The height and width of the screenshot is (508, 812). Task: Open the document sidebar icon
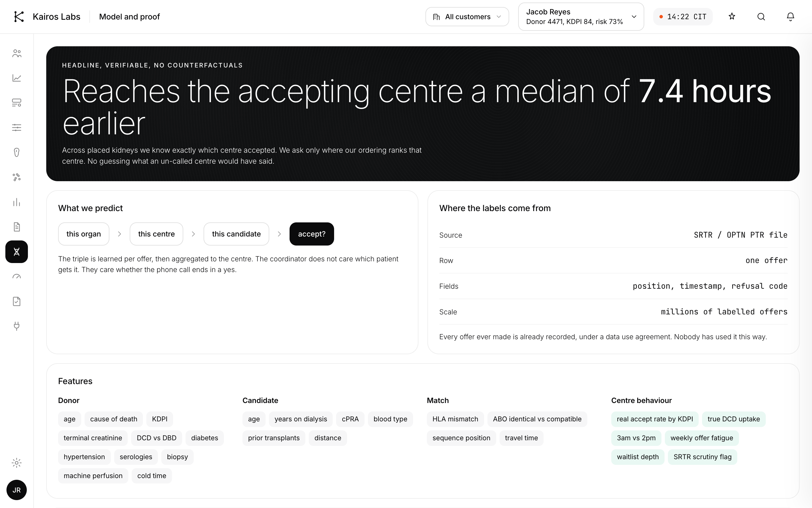coord(16,227)
